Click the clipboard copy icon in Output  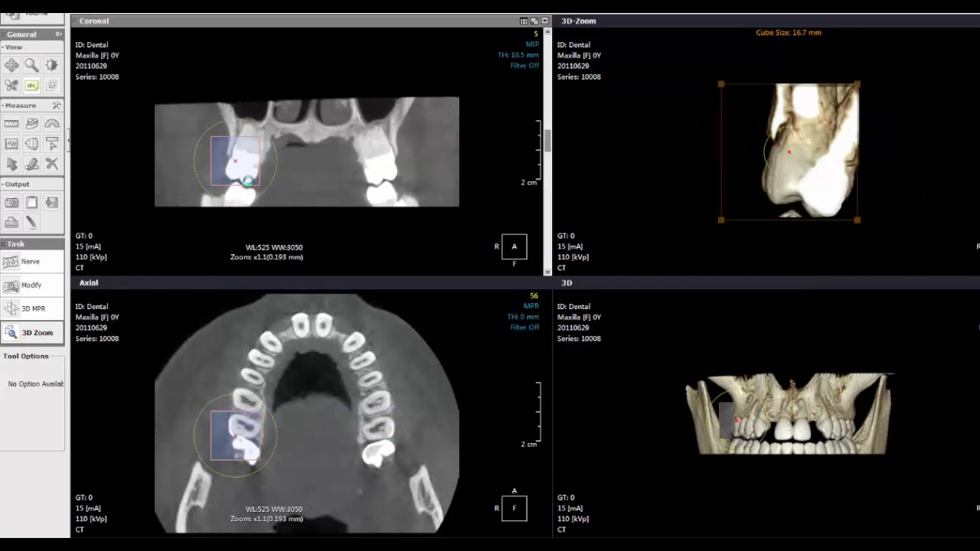(x=31, y=202)
